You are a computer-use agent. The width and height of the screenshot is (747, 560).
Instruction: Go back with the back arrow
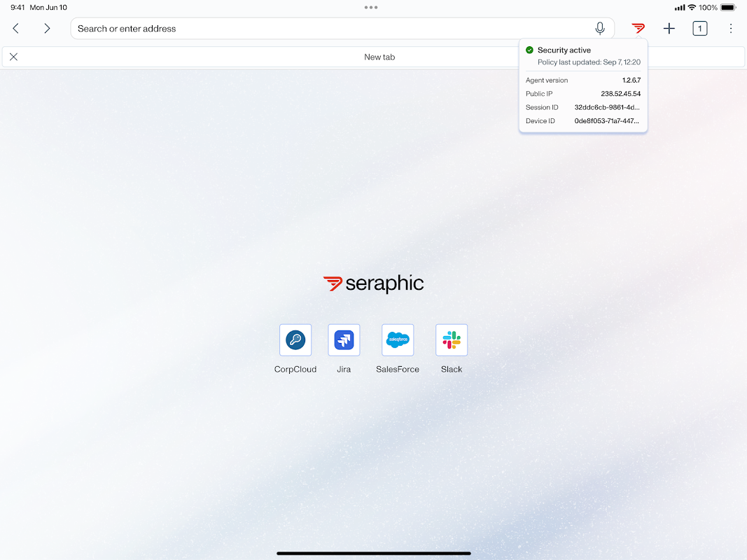click(x=15, y=29)
